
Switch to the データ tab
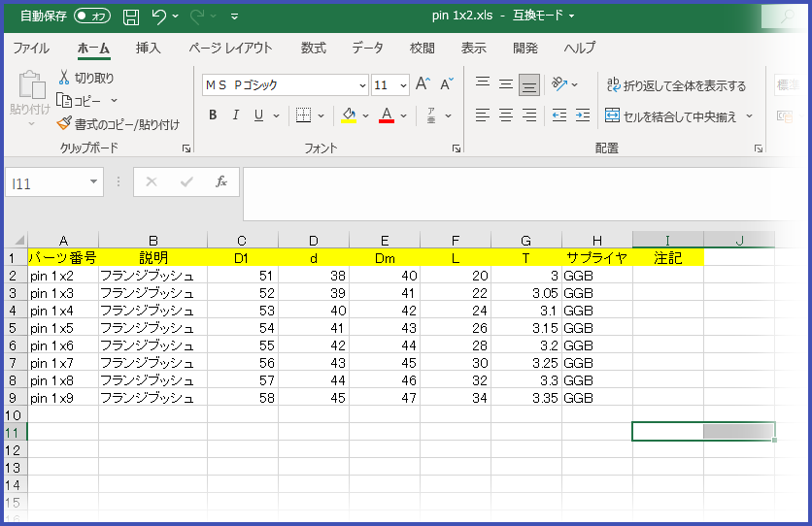click(368, 49)
